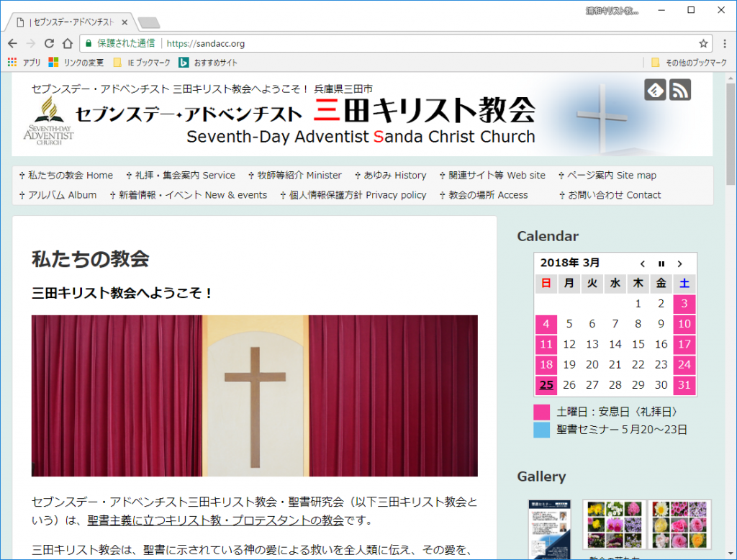Select March 10 on the calendar
This screenshot has height=560, width=737.
point(684,324)
